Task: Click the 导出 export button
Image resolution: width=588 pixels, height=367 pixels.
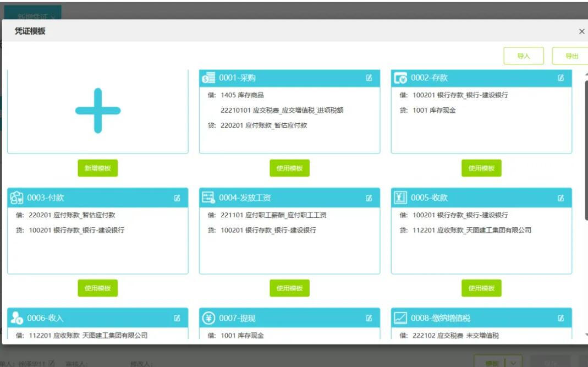Action: pos(570,56)
